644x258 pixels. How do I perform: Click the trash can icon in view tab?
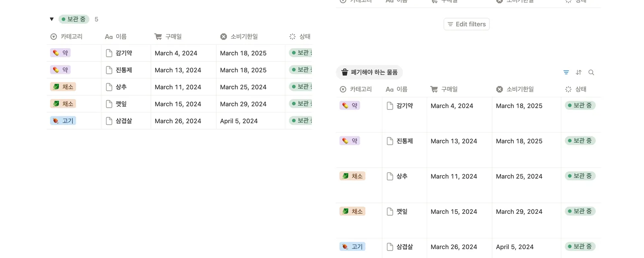pyautogui.click(x=345, y=72)
